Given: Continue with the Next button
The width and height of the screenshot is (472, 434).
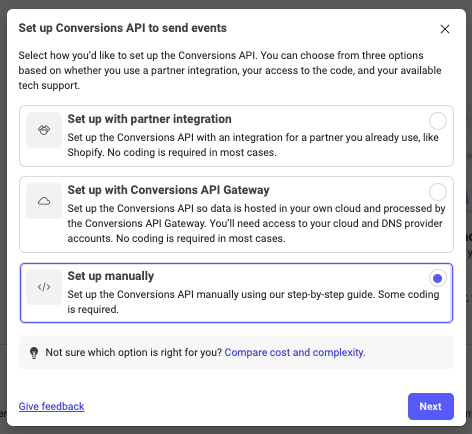Looking at the screenshot, I should point(431,406).
